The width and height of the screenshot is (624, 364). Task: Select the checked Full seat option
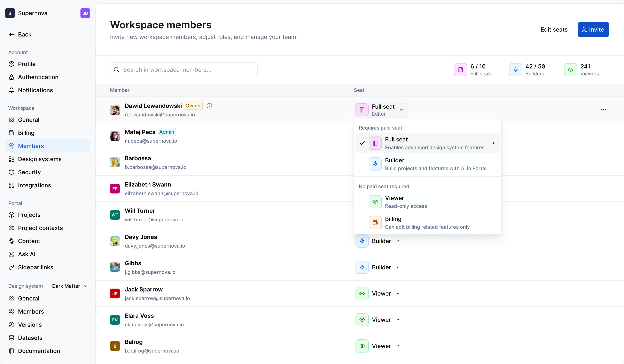pos(427,143)
